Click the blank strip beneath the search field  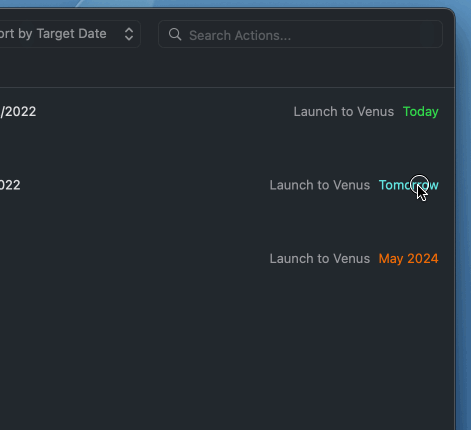227,68
